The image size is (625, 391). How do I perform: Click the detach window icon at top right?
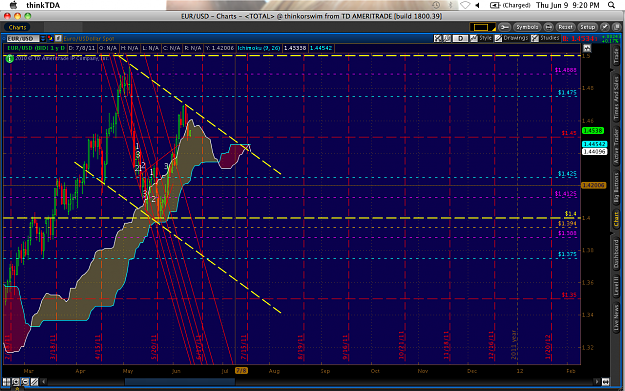click(x=617, y=27)
